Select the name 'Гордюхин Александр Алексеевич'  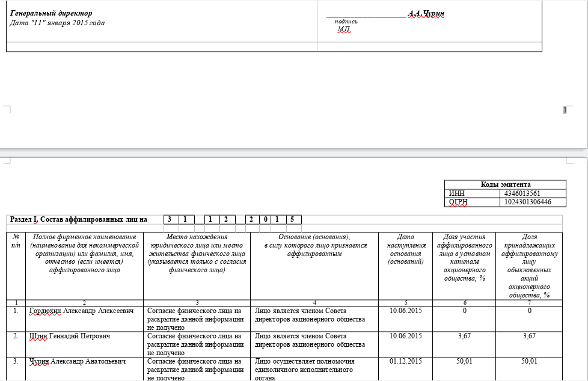(x=81, y=311)
